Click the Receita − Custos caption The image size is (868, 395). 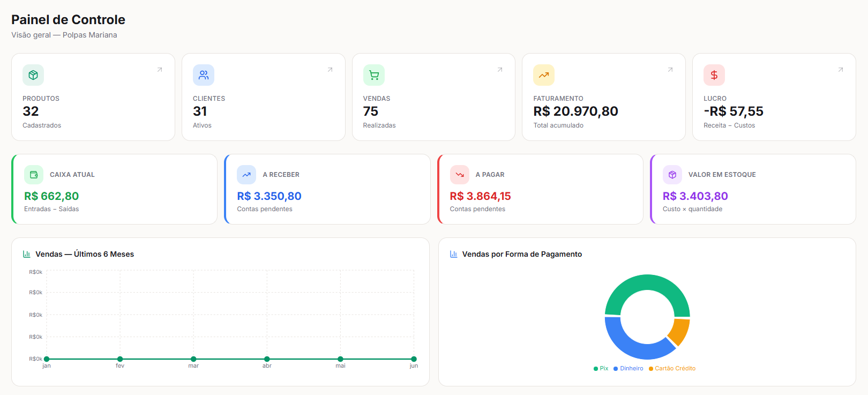pyautogui.click(x=729, y=125)
